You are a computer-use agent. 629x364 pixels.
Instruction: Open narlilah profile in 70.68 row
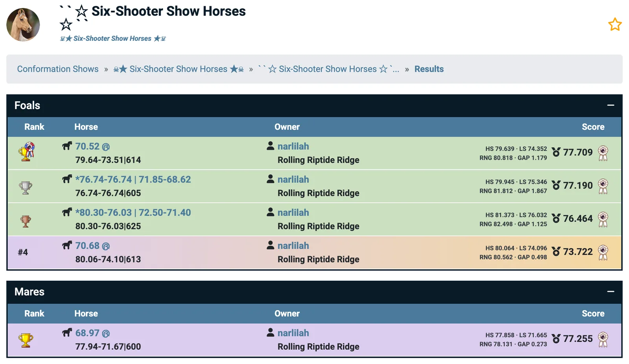[293, 246]
